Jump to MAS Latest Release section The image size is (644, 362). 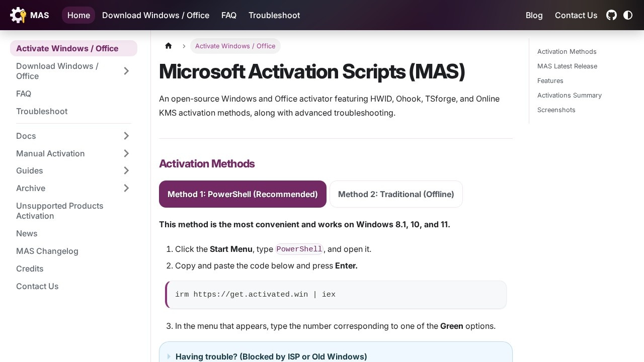point(567,66)
